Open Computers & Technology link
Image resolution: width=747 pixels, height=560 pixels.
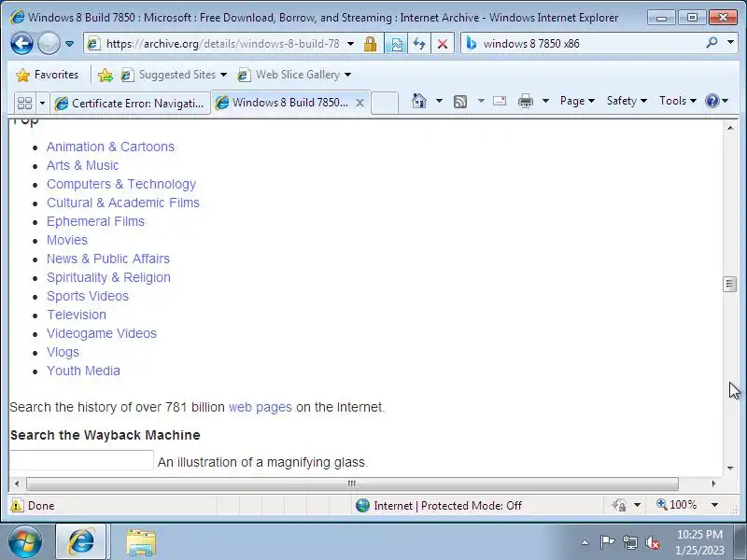point(121,184)
